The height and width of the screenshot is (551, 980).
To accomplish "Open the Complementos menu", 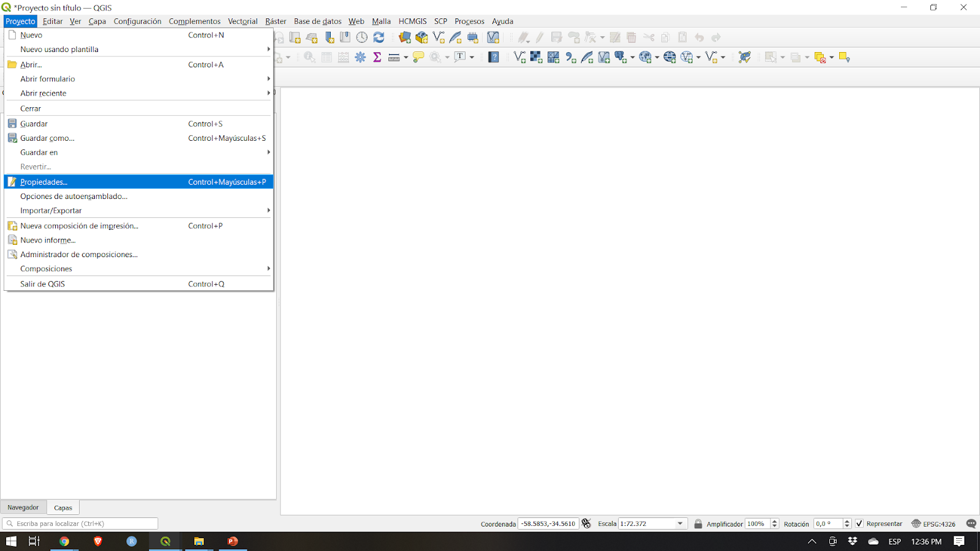I will point(194,21).
